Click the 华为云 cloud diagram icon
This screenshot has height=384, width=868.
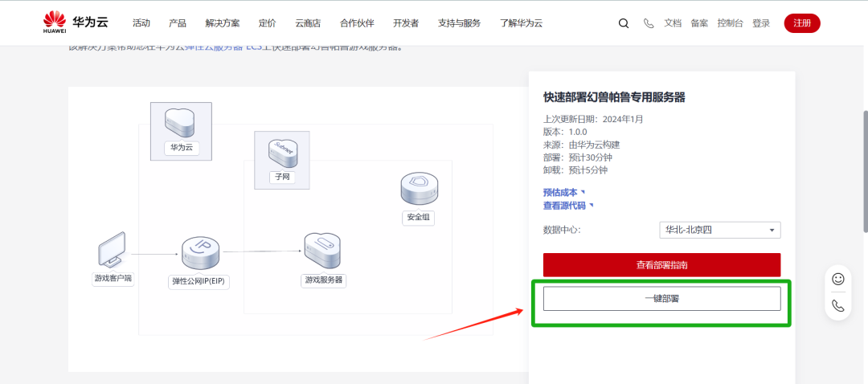coord(181,123)
